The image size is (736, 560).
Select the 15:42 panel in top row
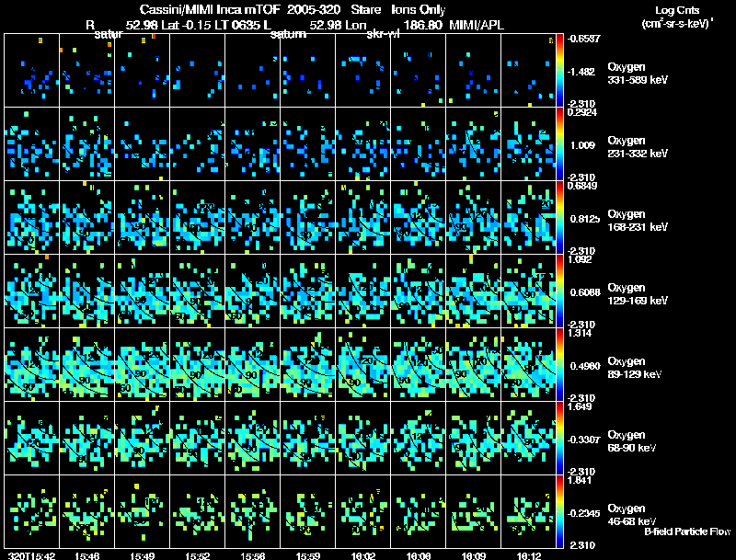32,71
